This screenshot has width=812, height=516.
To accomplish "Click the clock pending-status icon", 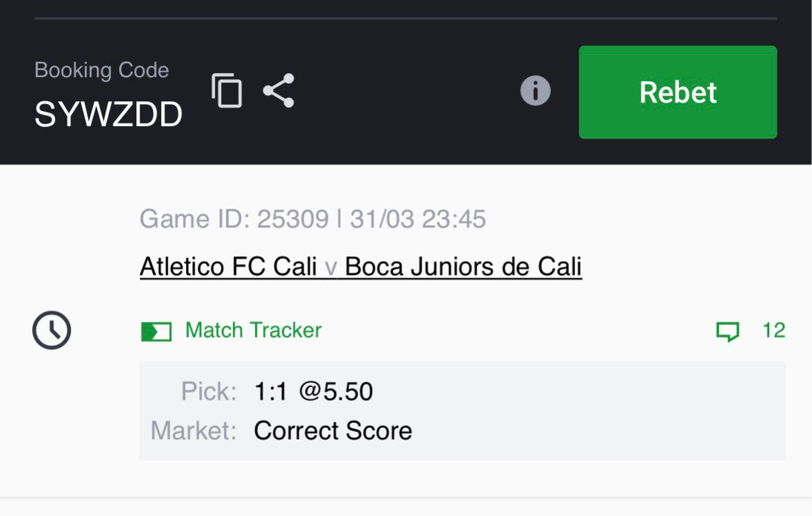I will pyautogui.click(x=52, y=330).
